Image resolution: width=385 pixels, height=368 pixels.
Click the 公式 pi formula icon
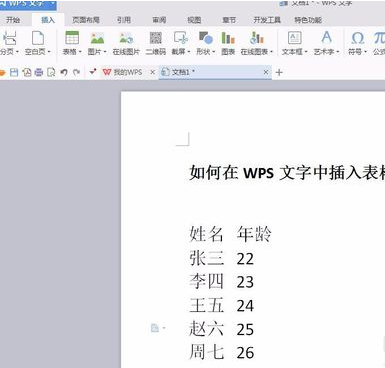[379, 38]
